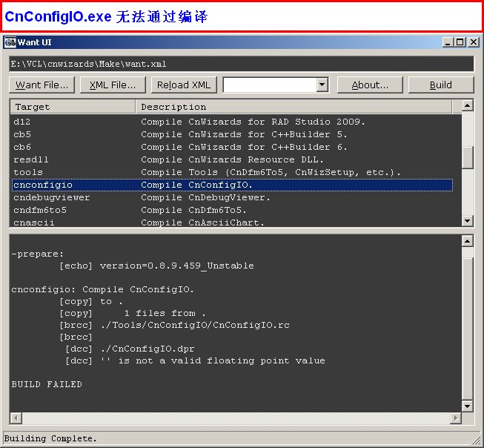
Task: Open the About dialog
Action: pyautogui.click(x=370, y=85)
